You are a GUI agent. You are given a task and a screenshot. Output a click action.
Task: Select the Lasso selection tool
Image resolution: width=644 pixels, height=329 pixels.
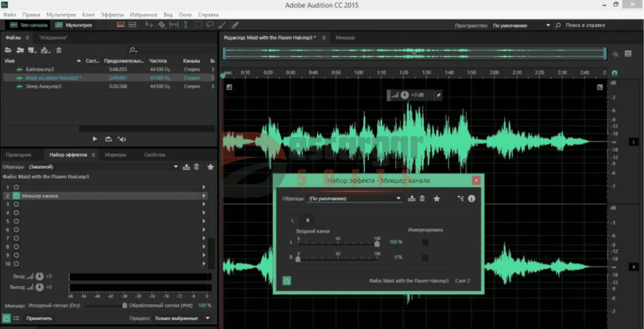tap(210, 25)
